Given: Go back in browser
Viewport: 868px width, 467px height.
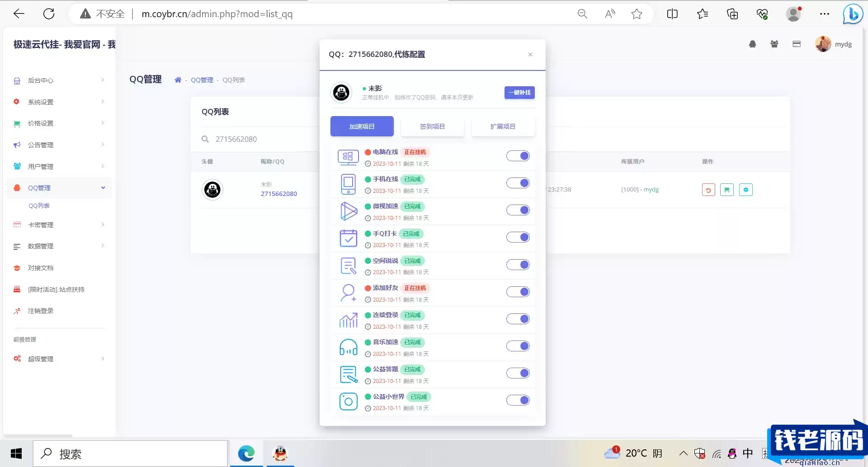Looking at the screenshot, I should pyautogui.click(x=19, y=14).
